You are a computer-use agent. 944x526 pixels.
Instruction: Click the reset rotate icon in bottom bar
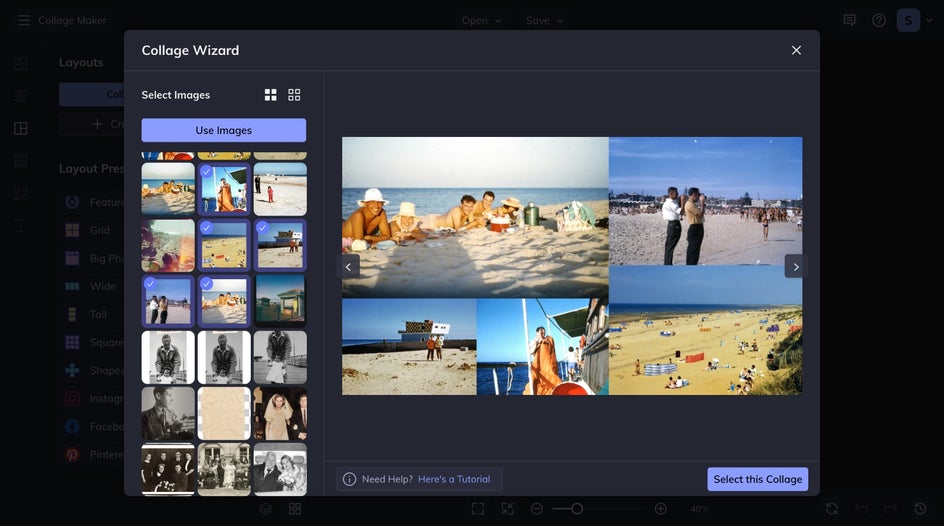pyautogui.click(x=832, y=509)
